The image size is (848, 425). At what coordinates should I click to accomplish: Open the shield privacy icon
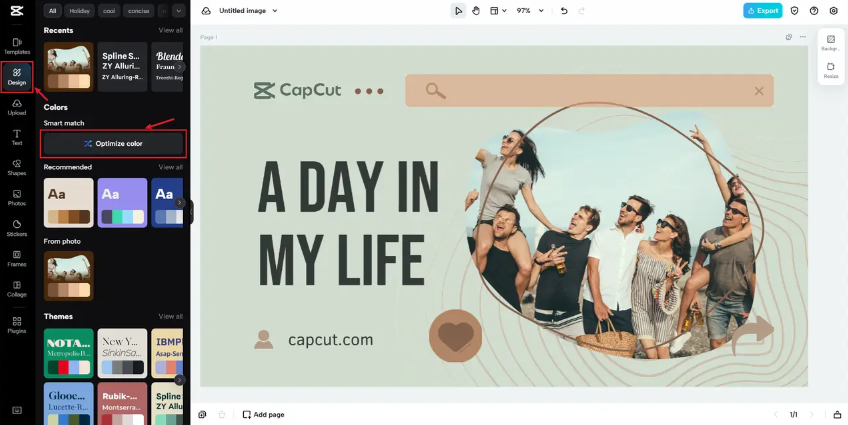[x=794, y=11]
